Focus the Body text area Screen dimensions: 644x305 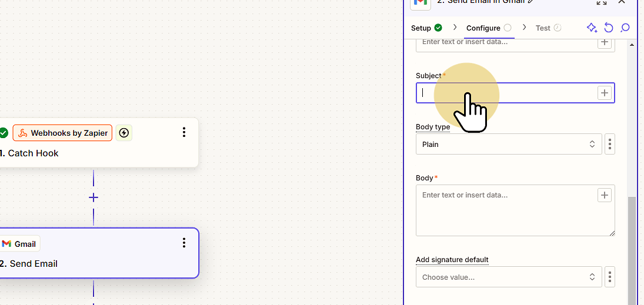[515, 210]
